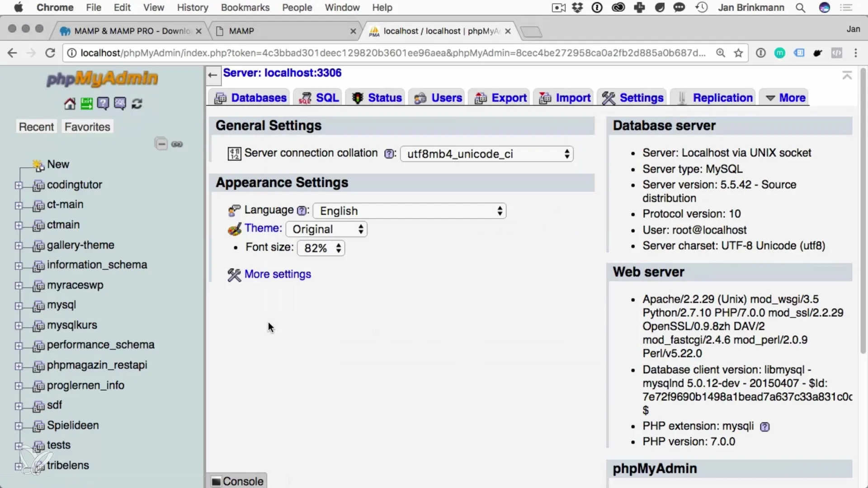Screen dimensions: 868x488
Task: Switch to the MAMP browser tab
Action: tap(285, 31)
